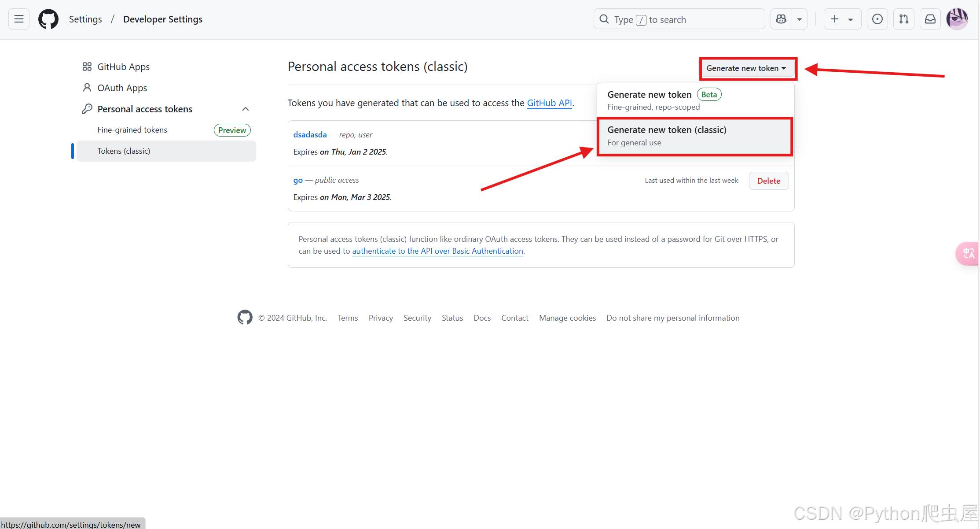The image size is (980, 529).
Task: Open OAuth Apps in the sidebar
Action: click(x=122, y=88)
